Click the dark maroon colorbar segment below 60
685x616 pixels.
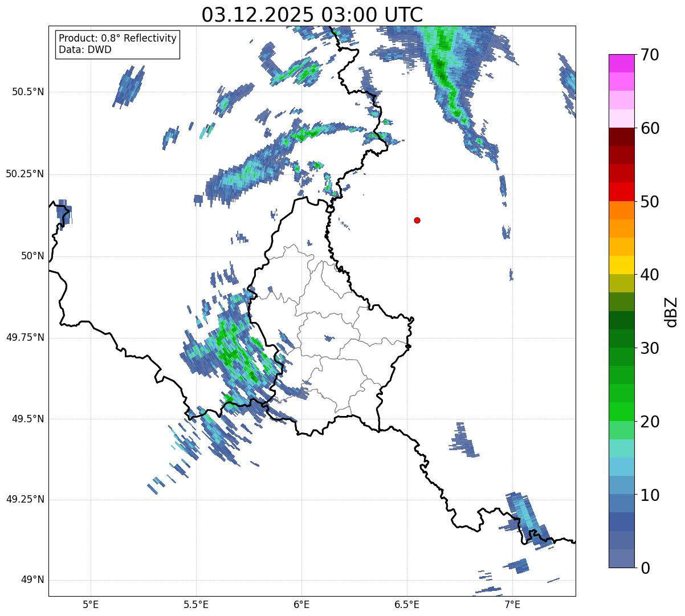(x=621, y=137)
